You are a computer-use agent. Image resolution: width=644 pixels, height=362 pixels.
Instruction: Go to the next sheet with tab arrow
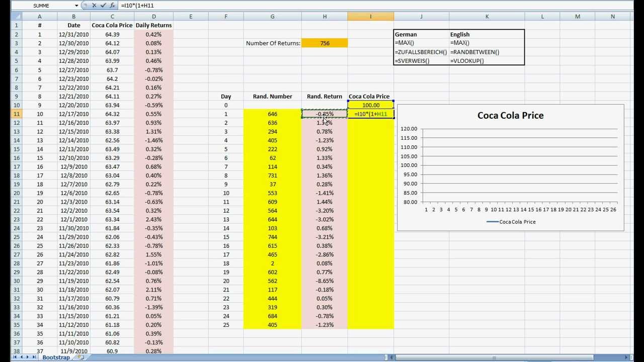point(28,357)
